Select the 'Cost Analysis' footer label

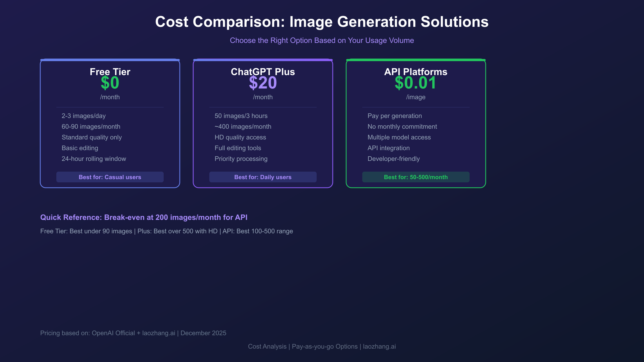[267, 346]
